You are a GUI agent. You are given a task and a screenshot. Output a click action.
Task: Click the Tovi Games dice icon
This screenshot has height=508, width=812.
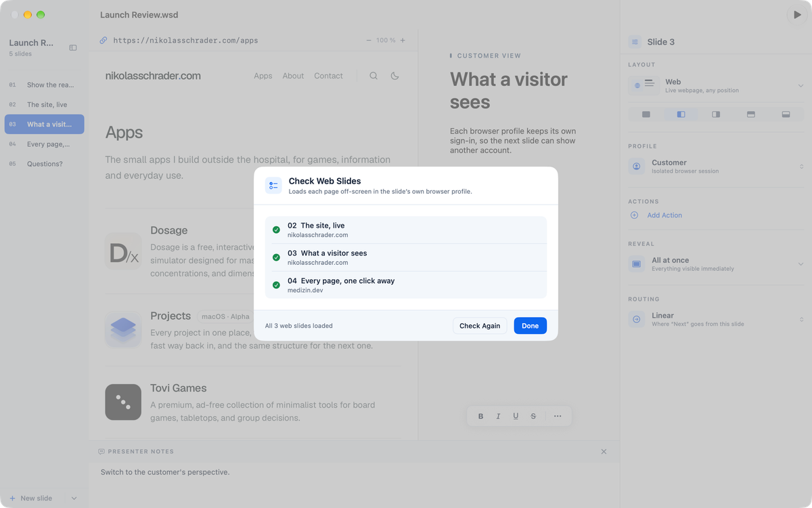pyautogui.click(x=123, y=402)
